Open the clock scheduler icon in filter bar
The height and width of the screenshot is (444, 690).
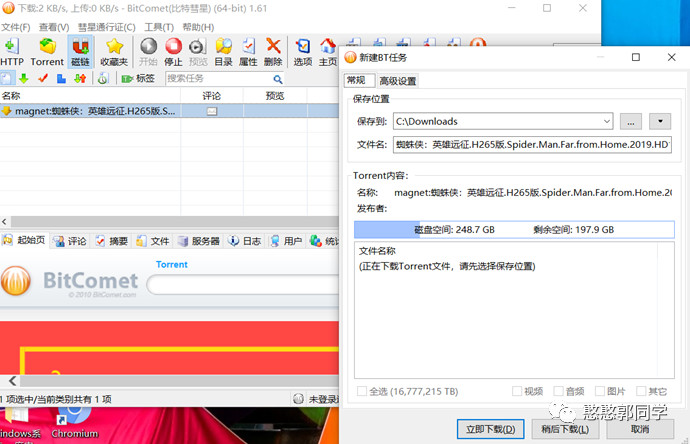pos(103,79)
